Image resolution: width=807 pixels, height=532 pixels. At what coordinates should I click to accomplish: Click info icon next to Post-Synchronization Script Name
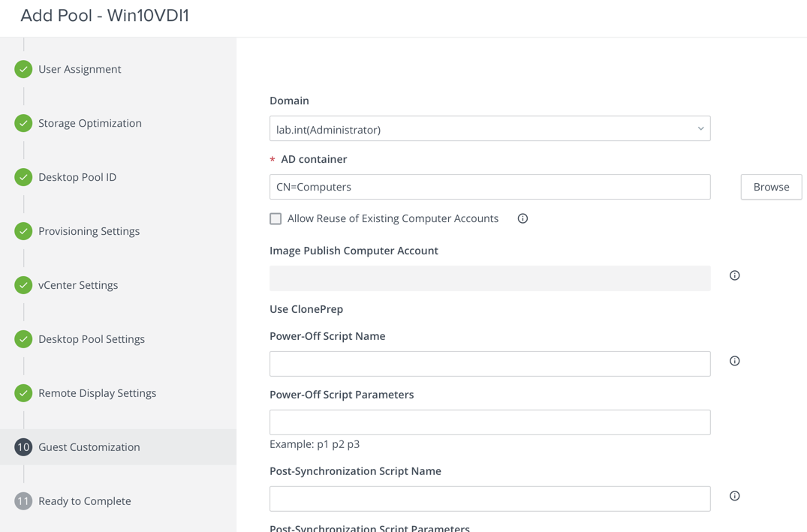pos(734,496)
